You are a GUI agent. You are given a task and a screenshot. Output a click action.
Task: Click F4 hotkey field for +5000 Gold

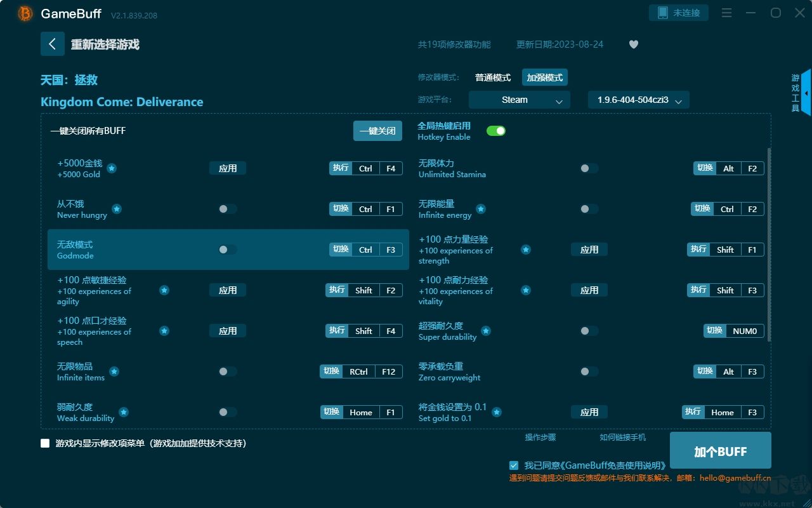391,168
